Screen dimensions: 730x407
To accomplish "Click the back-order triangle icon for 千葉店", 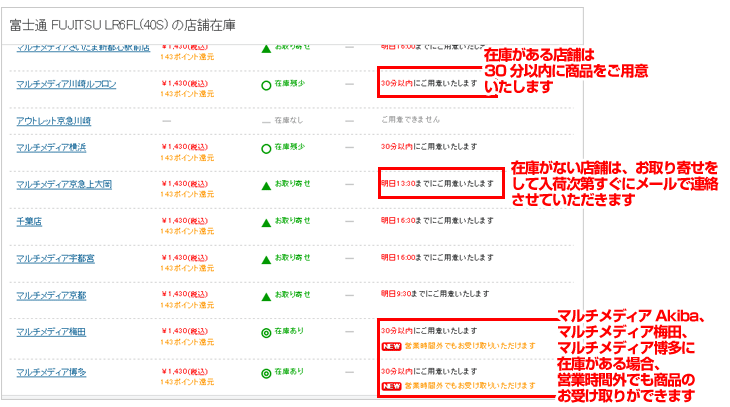I will click(266, 223).
